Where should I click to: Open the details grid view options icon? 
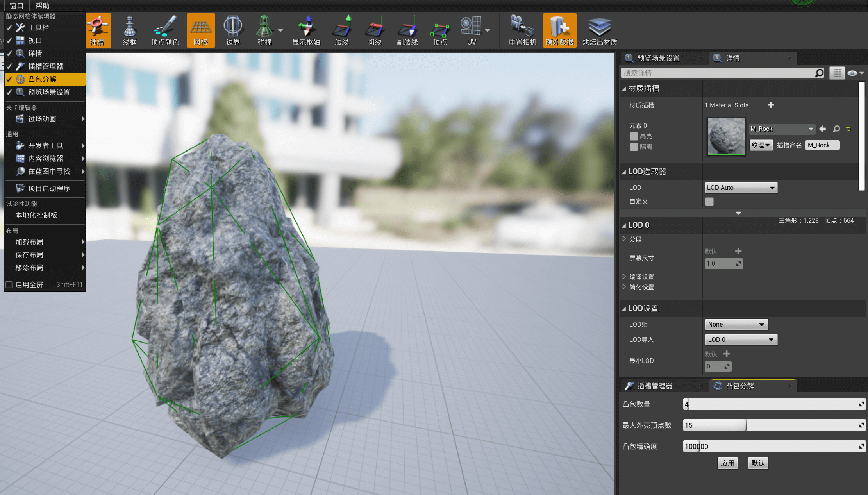click(x=837, y=73)
